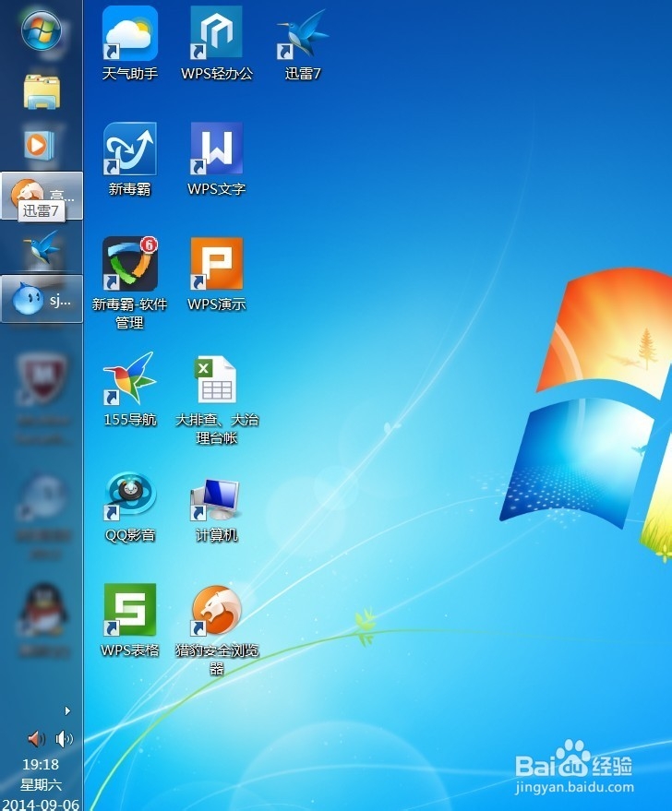The height and width of the screenshot is (811, 672).
Task: Open the WPS轻办公 desktop shortcut
Action: 217,43
